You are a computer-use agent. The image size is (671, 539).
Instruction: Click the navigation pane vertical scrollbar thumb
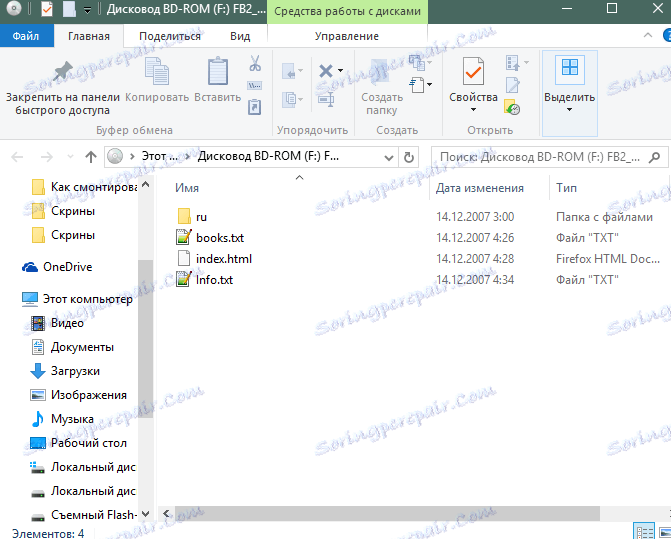click(x=145, y=339)
